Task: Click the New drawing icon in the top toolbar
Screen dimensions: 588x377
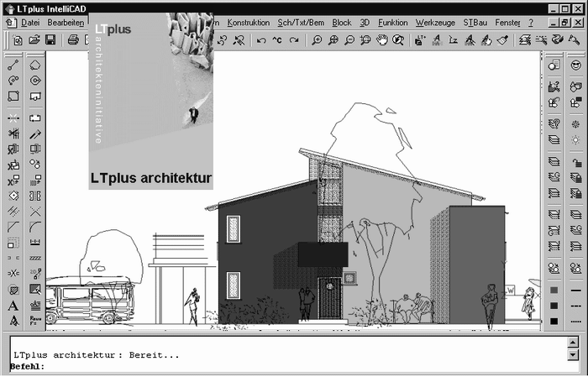Action: pyautogui.click(x=18, y=39)
